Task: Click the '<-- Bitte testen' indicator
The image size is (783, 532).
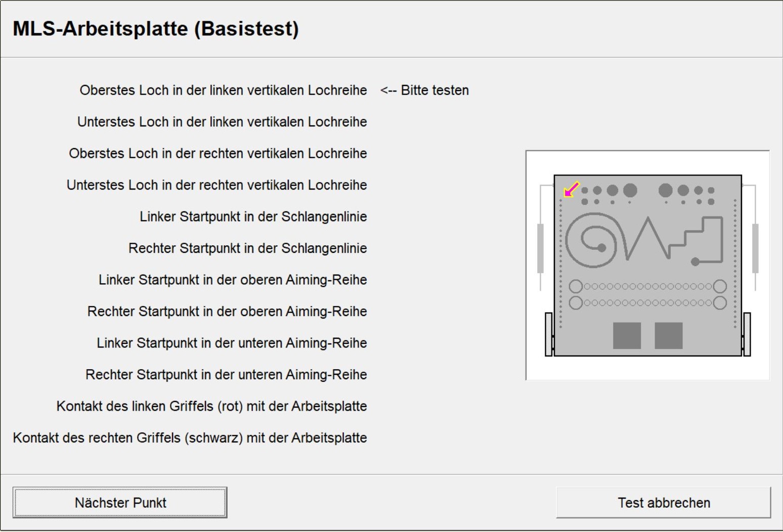Action: (424, 90)
